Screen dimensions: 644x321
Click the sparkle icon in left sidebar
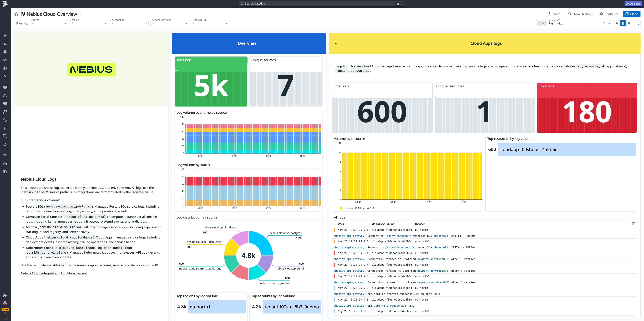5,36
